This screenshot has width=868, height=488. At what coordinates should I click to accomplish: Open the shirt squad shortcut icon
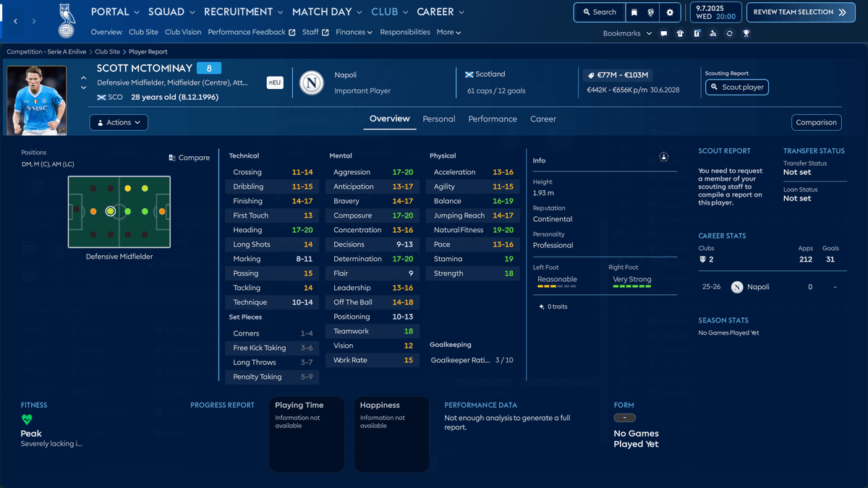[680, 33]
